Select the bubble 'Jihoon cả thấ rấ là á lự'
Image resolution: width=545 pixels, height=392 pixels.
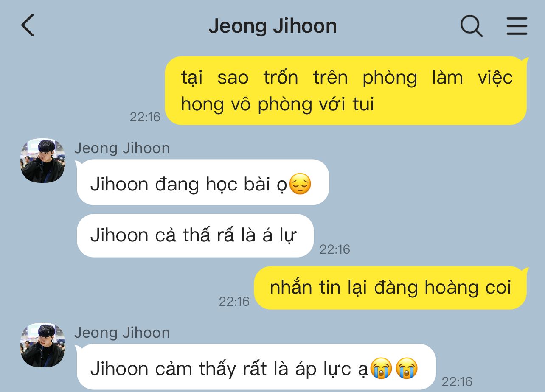[195, 235]
